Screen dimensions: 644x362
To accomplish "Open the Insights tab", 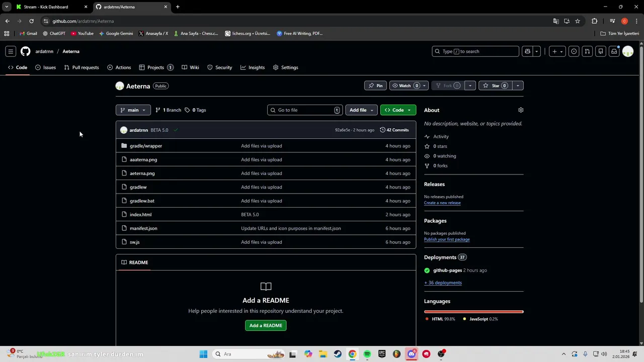I will coord(253,67).
